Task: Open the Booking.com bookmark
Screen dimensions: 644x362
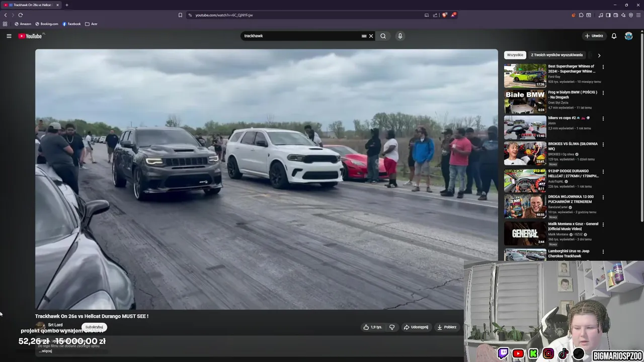Action: click(x=46, y=24)
